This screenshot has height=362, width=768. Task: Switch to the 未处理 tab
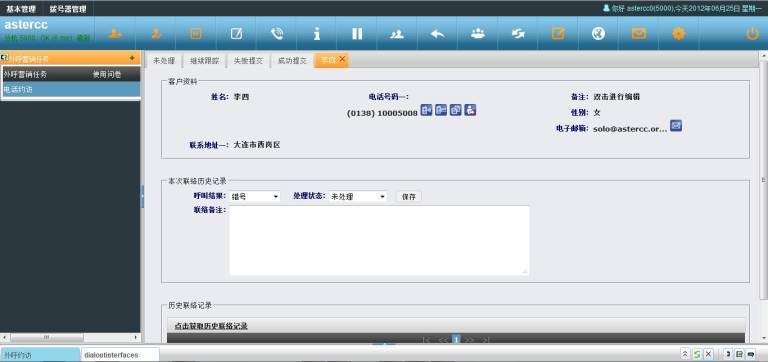[x=164, y=61]
